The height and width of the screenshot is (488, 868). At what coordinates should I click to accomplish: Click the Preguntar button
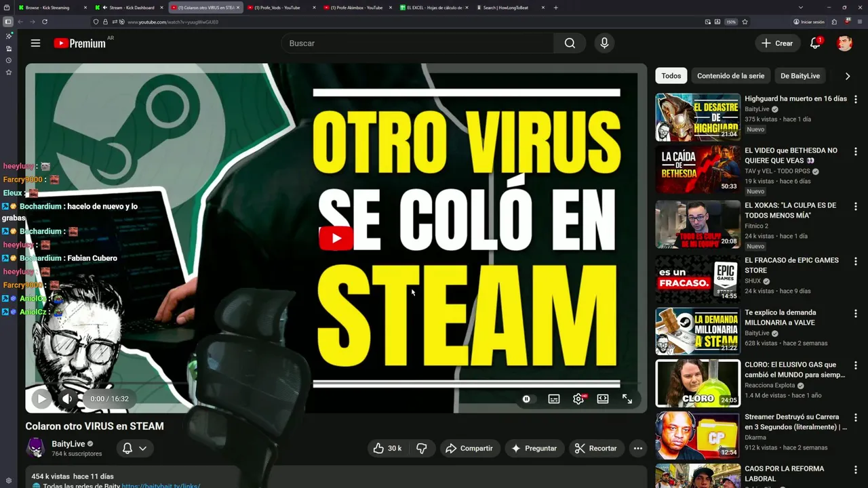point(534,448)
